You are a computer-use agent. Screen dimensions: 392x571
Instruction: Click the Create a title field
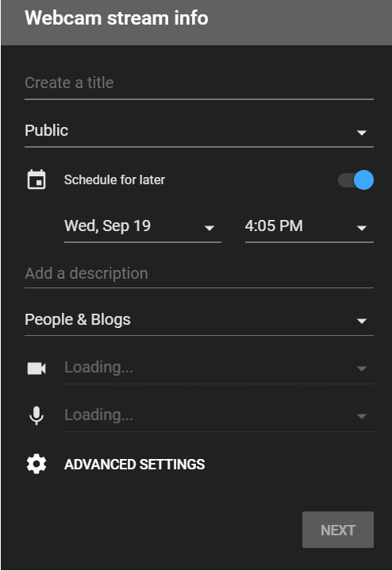199,84
